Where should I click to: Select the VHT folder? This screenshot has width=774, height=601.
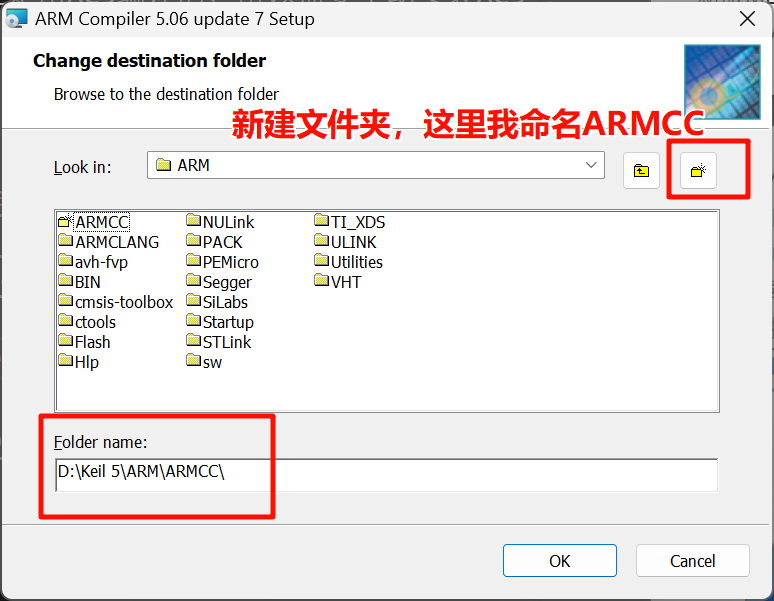338,282
